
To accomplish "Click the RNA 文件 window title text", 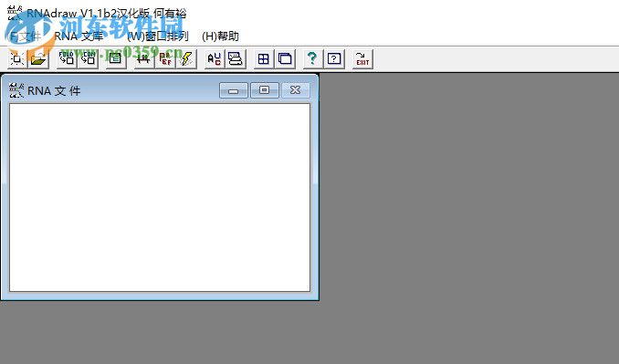I will pyautogui.click(x=54, y=91).
